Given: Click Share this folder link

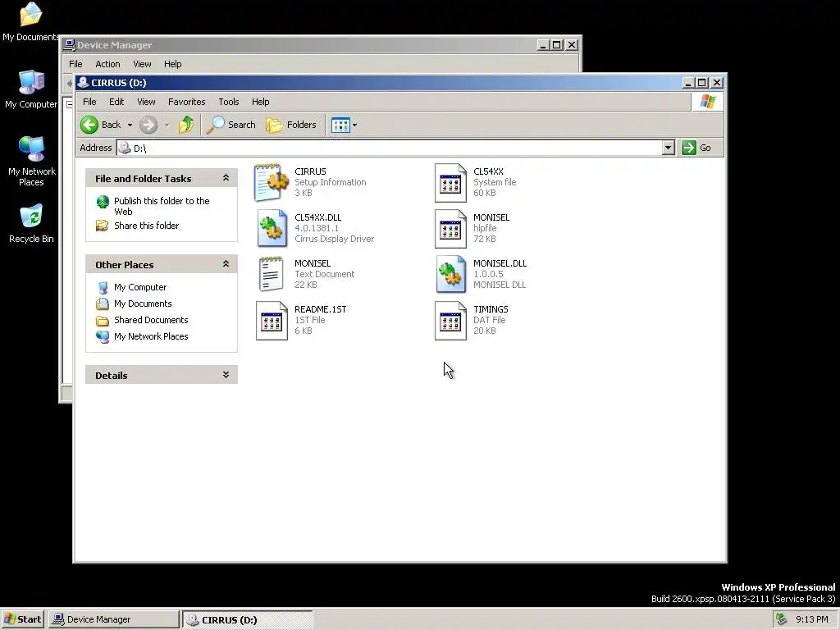Looking at the screenshot, I should tap(146, 226).
